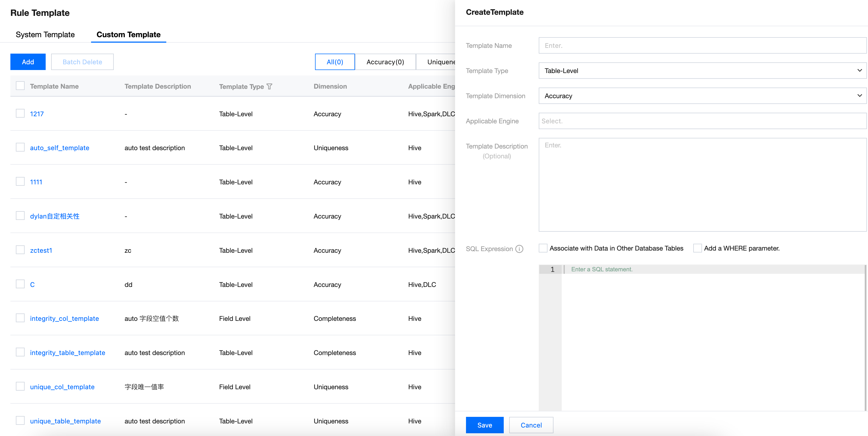Open the auto_self_template link
The width and height of the screenshot is (868, 436).
pyautogui.click(x=60, y=148)
